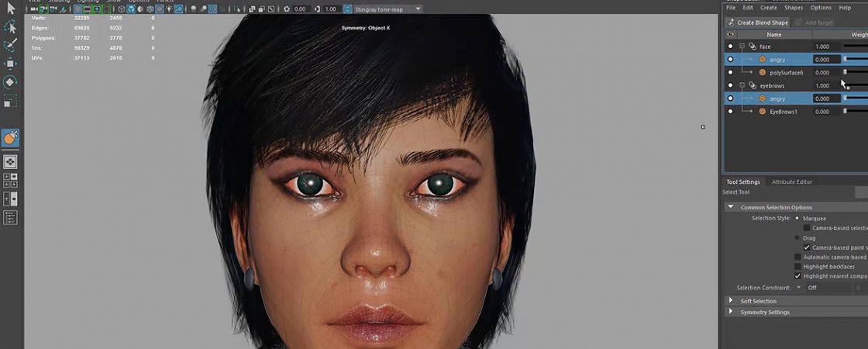Viewport: 868px width, 349px height.
Task: Uncheck Camera-based paint selection checkbox
Action: coord(807,247)
